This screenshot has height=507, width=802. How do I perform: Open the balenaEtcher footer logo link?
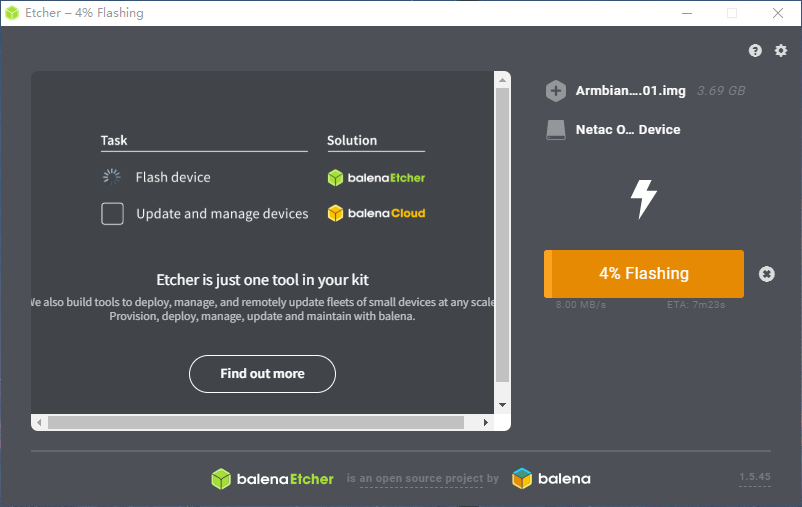pyautogui.click(x=272, y=479)
